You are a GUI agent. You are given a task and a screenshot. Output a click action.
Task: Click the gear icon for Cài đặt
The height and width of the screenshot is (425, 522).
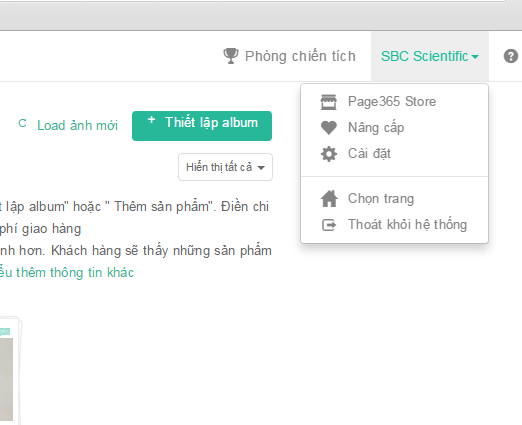[x=329, y=154]
